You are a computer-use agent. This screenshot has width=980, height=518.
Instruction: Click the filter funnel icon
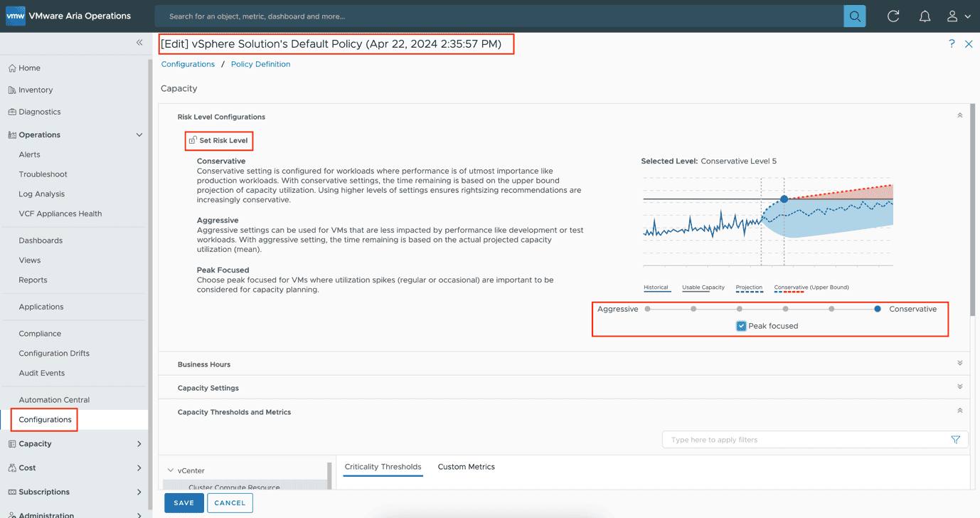point(955,440)
